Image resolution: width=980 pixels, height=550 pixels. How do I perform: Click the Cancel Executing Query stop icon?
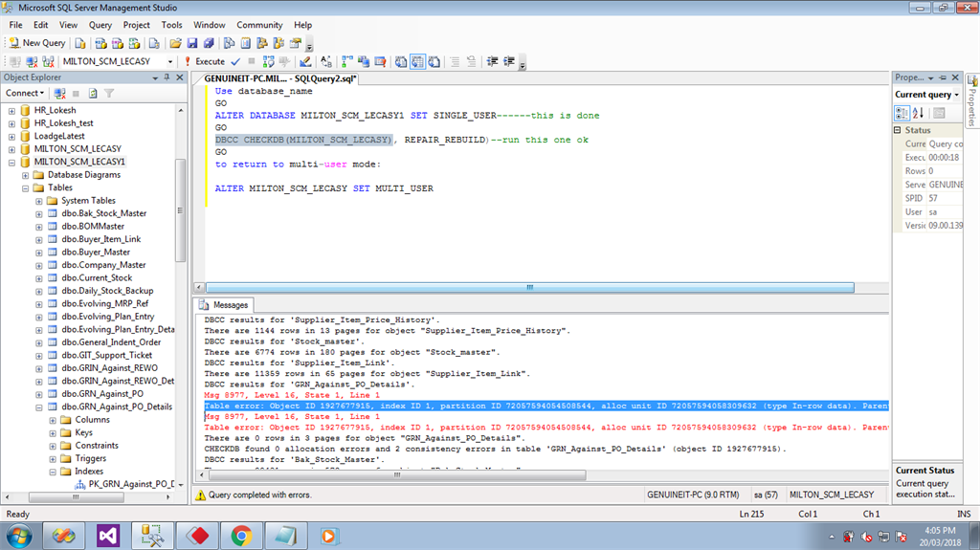[x=252, y=61]
